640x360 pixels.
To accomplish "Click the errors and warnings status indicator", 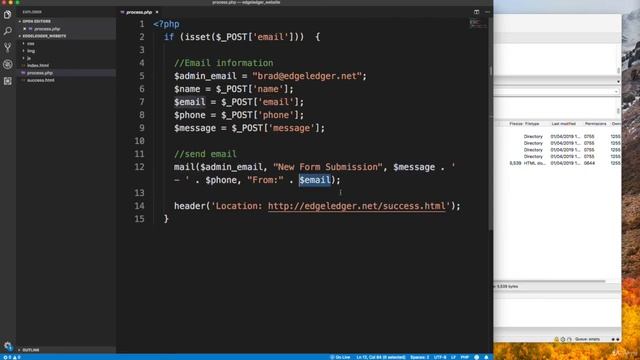I will coord(11,357).
